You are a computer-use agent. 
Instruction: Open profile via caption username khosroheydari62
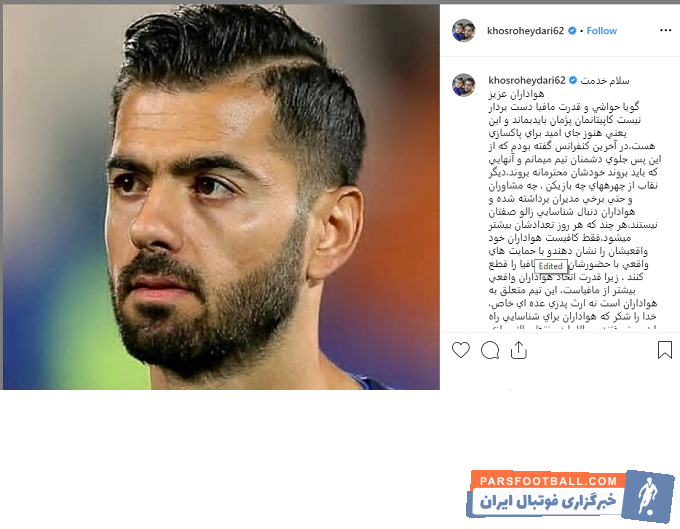click(x=526, y=80)
